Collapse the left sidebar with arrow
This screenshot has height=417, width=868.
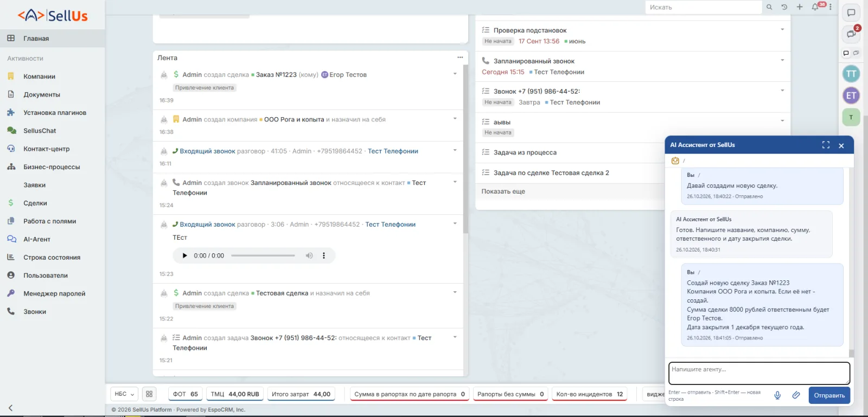[10, 408]
